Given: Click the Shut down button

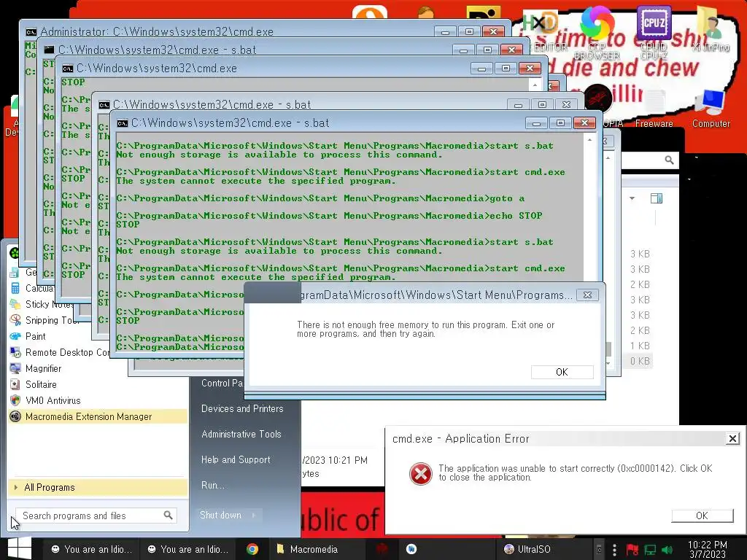Looking at the screenshot, I should [x=220, y=516].
